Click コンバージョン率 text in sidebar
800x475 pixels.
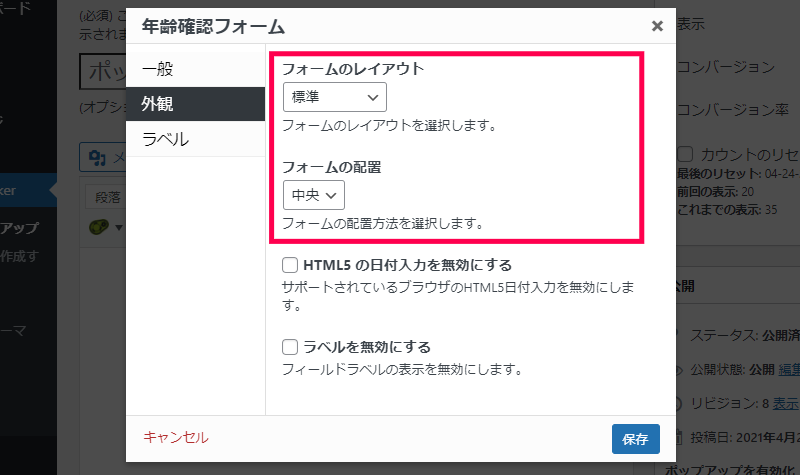click(733, 109)
